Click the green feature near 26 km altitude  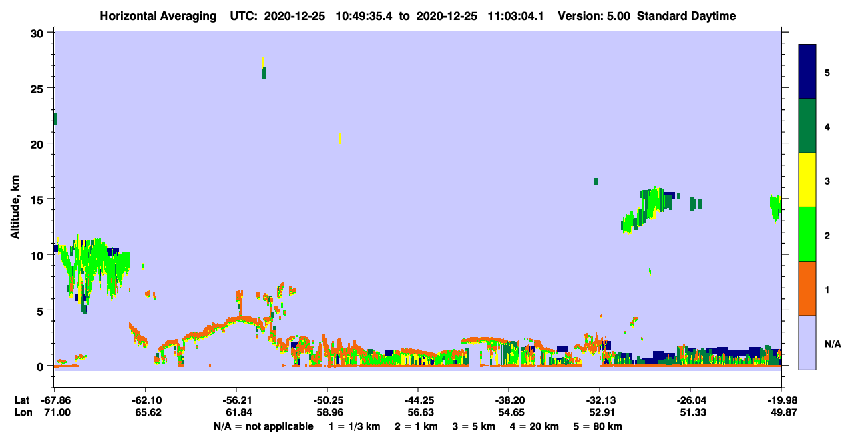click(x=264, y=72)
